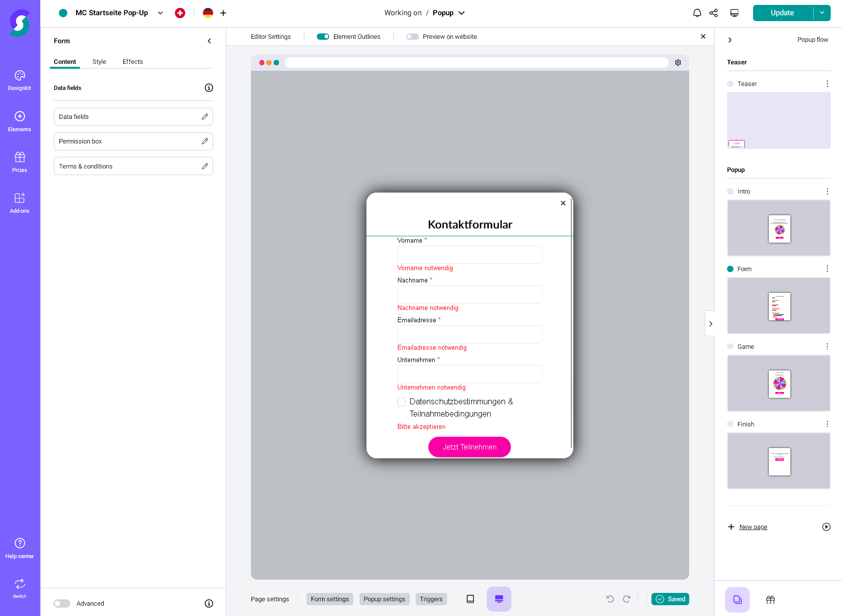
Task: Open Intro page options menu
Action: tap(827, 192)
